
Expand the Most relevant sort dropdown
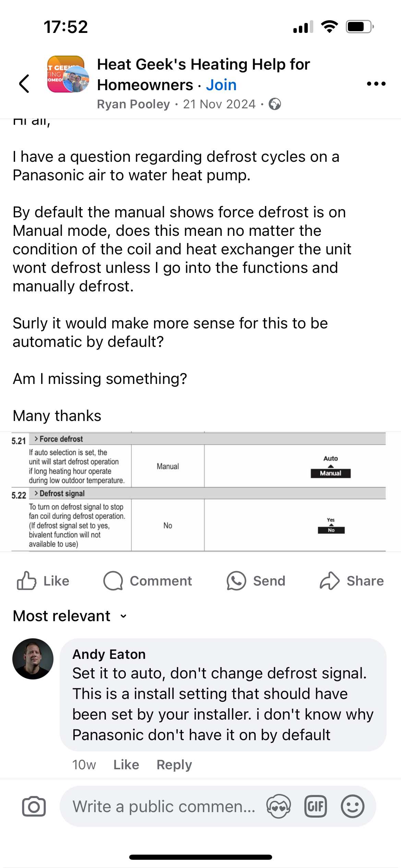coord(70,616)
